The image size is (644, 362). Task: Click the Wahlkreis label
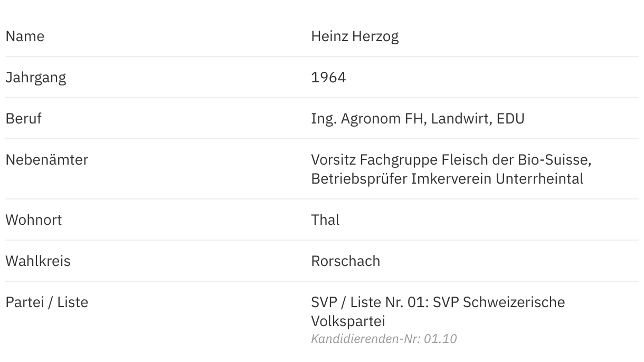38,261
